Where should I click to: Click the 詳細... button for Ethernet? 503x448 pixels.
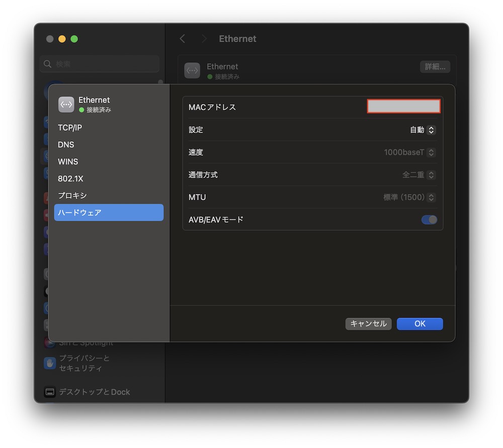435,67
